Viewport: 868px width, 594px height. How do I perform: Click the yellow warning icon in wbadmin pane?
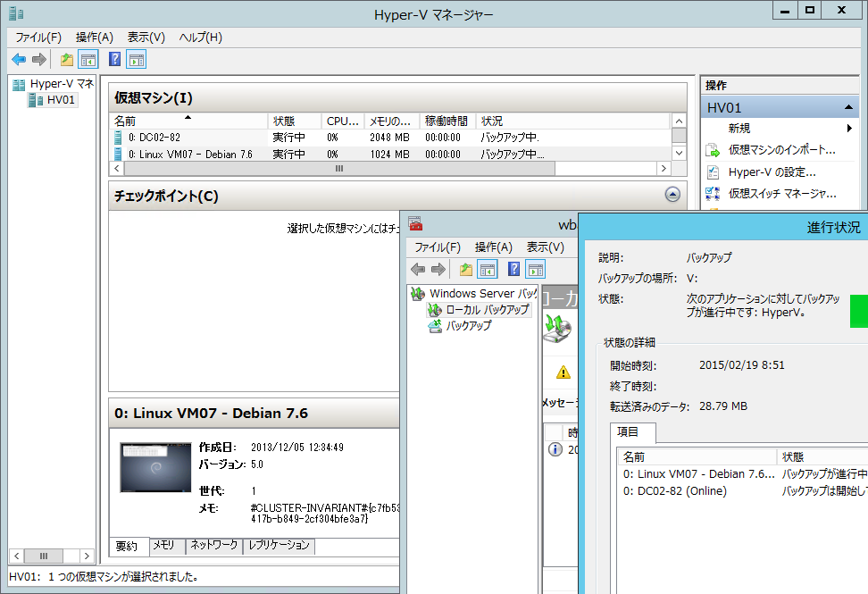563,372
